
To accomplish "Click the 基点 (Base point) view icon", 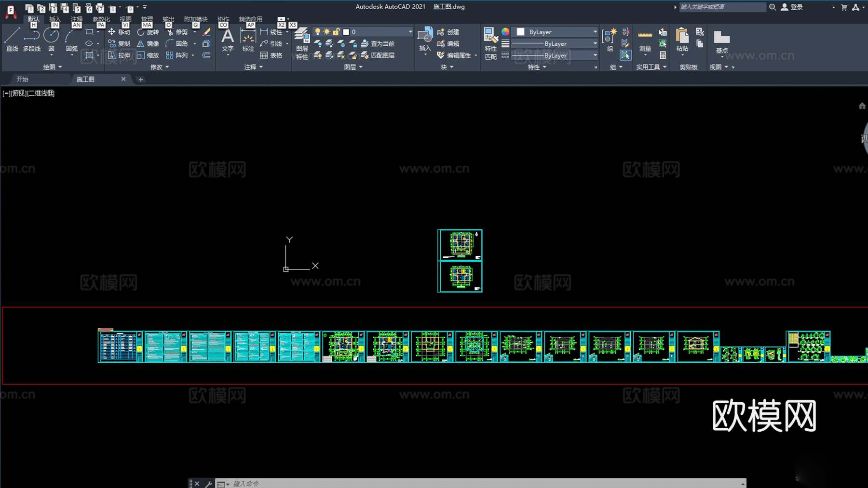I will (721, 41).
